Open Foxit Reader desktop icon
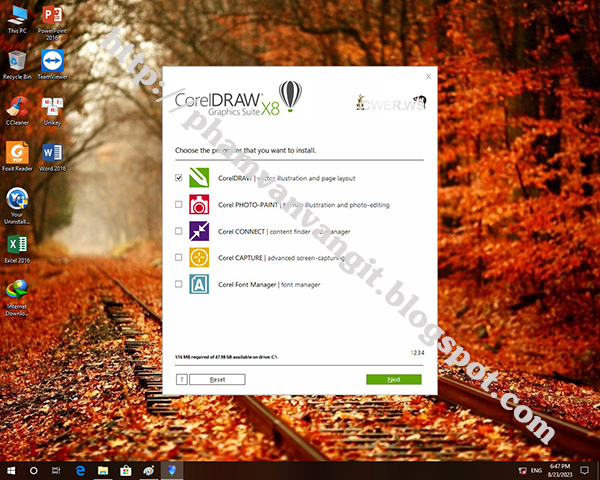Screen dimensions: 600x480 (x=17, y=156)
